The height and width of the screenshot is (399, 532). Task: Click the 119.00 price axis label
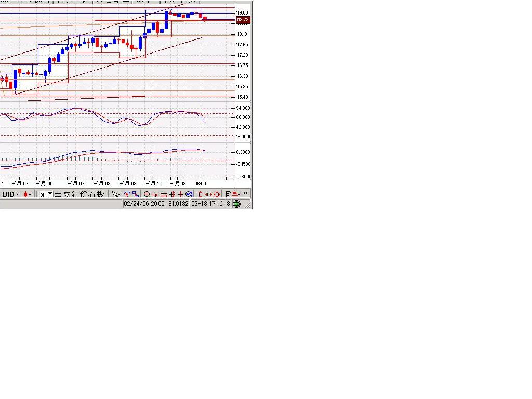[242, 13]
